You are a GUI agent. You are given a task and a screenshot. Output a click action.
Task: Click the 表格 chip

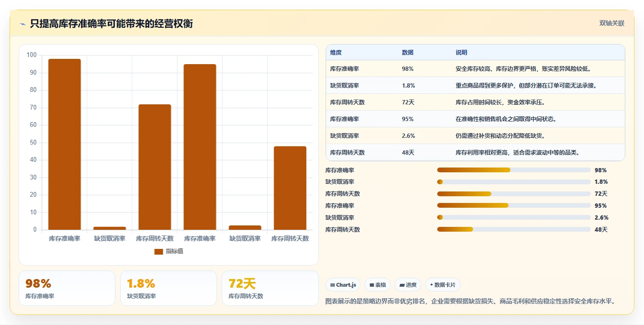[378, 285]
